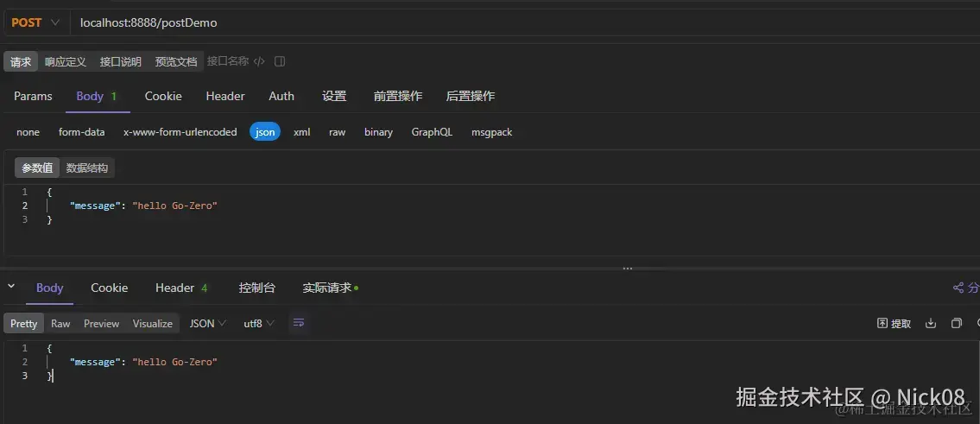Select the response Cookie tab
The height and width of the screenshot is (424, 980).
pos(110,288)
